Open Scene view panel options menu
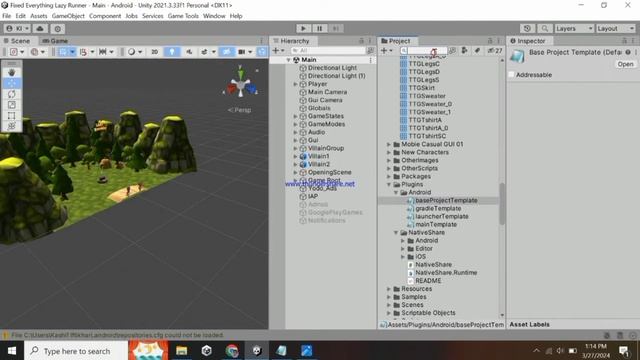This screenshot has width=640, height=360. (x=262, y=41)
